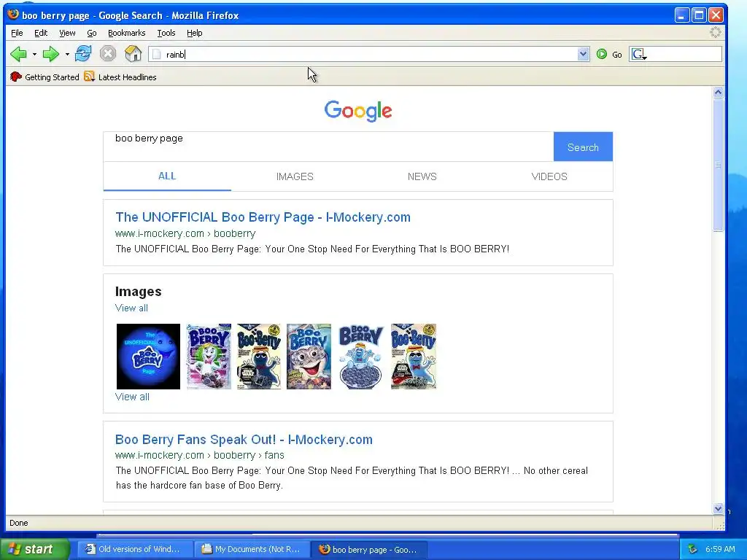The width and height of the screenshot is (747, 560).
Task: Click boo berry page taskbar item
Action: coord(369,549)
